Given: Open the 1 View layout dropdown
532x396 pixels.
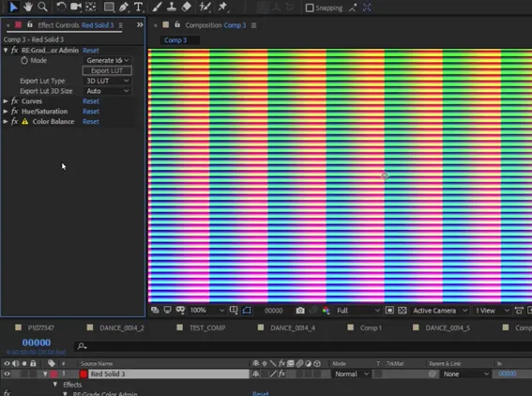Looking at the screenshot, I should [x=492, y=311].
